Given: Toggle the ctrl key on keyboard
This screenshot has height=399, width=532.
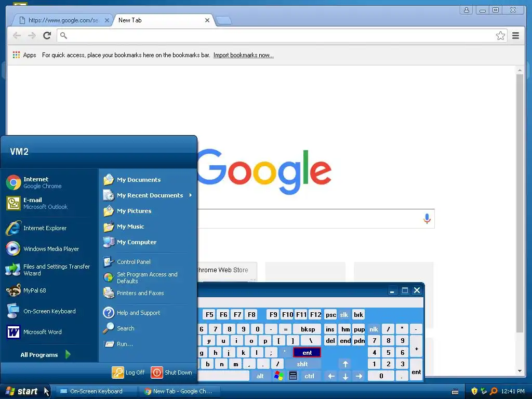Looking at the screenshot, I should point(309,376).
